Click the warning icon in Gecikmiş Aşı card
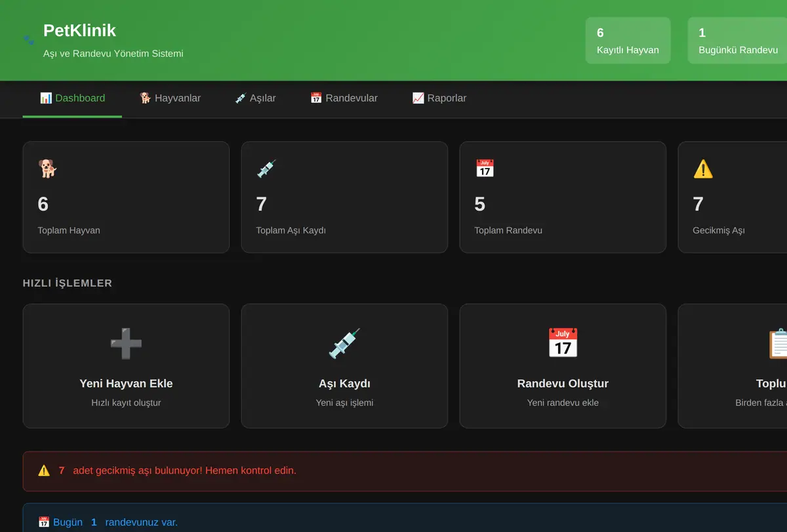This screenshot has width=787, height=532. tap(703, 169)
